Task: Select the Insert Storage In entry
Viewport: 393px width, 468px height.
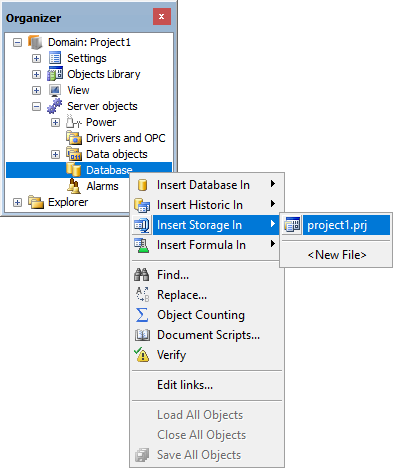Action: (206, 225)
